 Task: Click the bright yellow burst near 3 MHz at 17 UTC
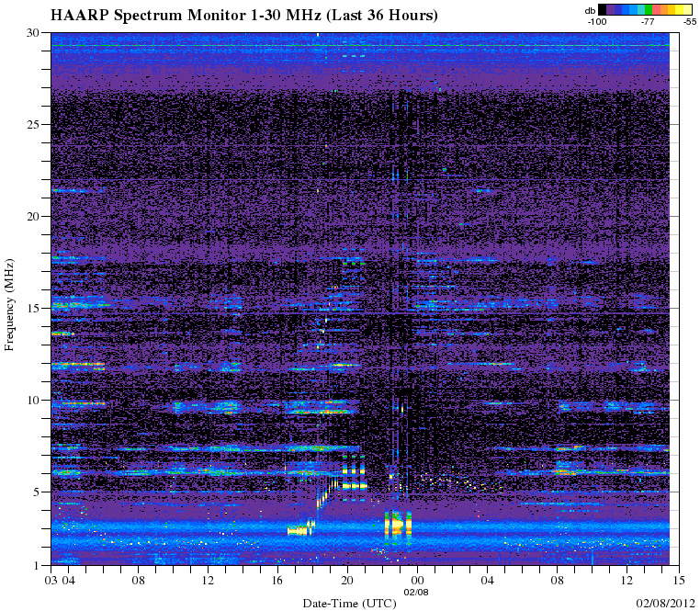coord(299,531)
